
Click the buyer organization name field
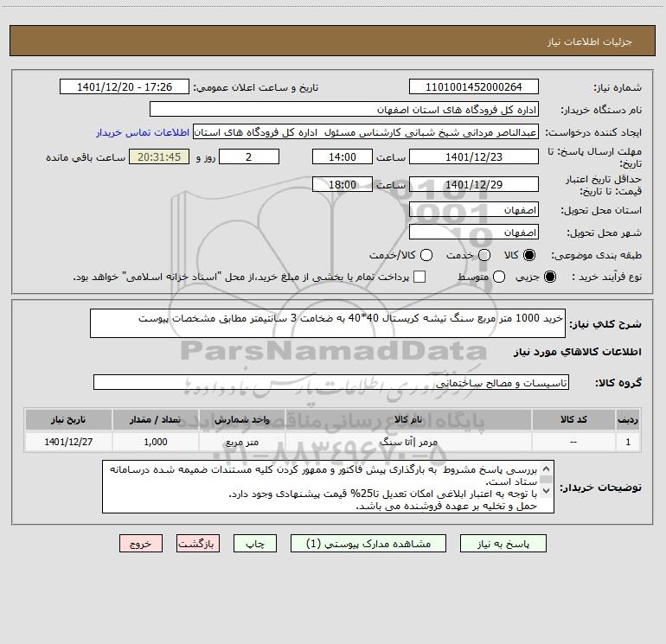344,110
